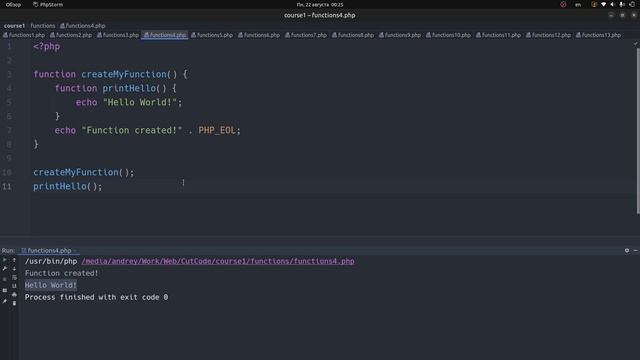Open functions10.php editor tab

coord(449,35)
